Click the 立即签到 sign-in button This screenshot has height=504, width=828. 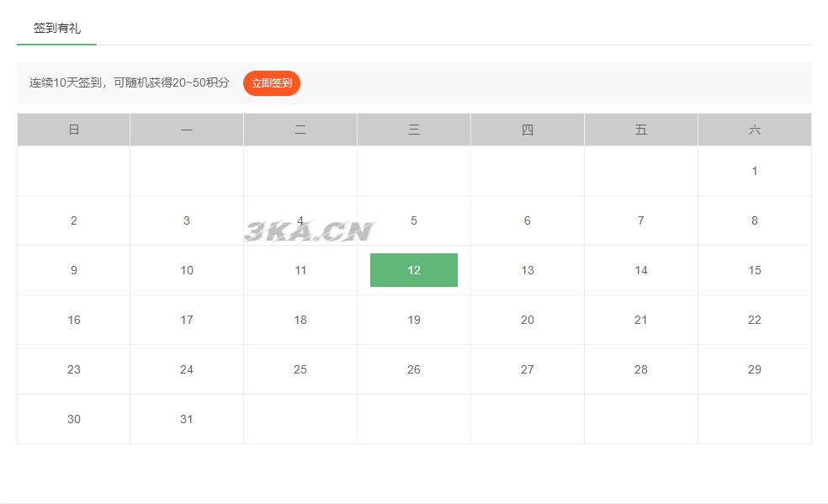pos(271,83)
